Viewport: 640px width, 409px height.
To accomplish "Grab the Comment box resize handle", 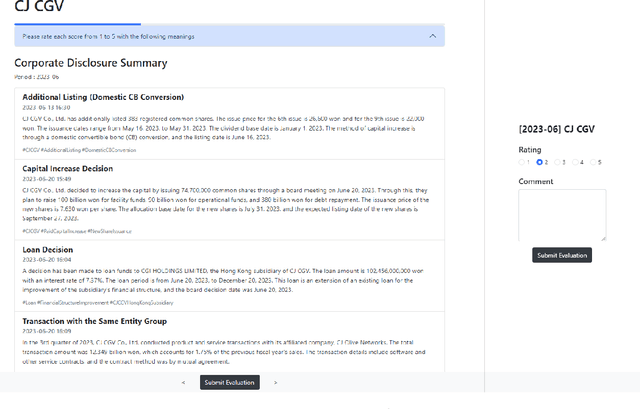I will tap(603, 238).
